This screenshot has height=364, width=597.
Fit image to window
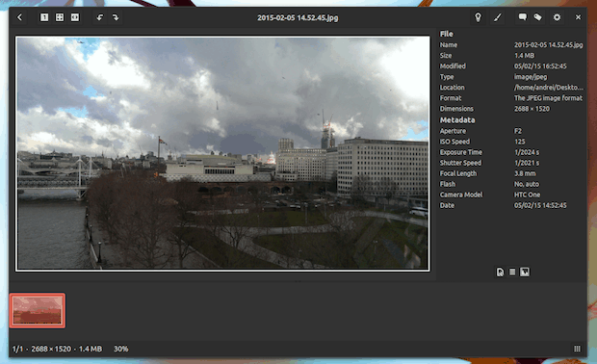[60, 17]
